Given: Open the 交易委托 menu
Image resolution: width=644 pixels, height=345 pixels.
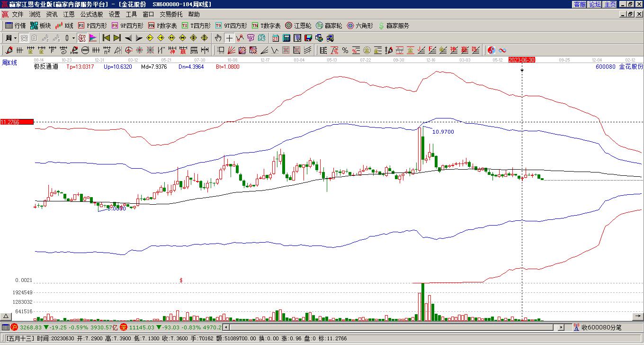Looking at the screenshot, I should coord(171,14).
